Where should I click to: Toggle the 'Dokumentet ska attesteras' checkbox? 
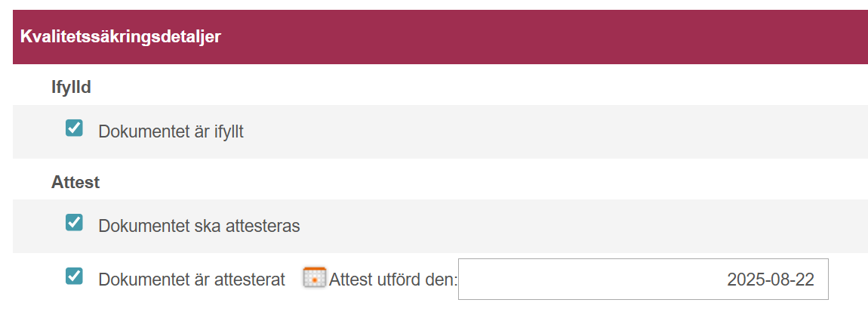coord(74,223)
